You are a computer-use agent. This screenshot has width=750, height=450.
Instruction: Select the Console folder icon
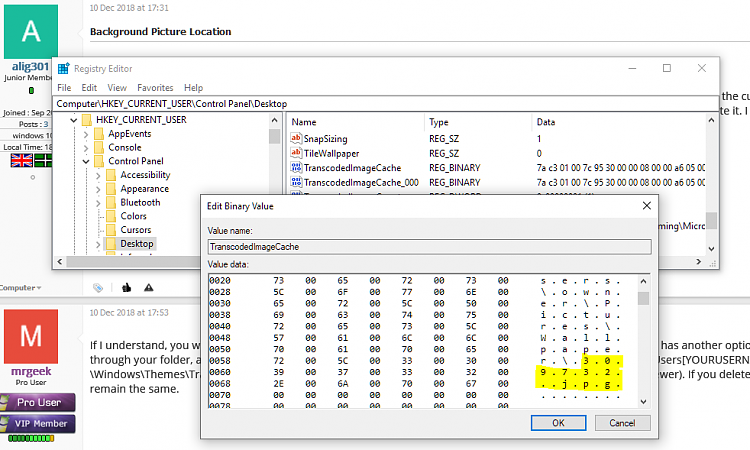coord(99,147)
